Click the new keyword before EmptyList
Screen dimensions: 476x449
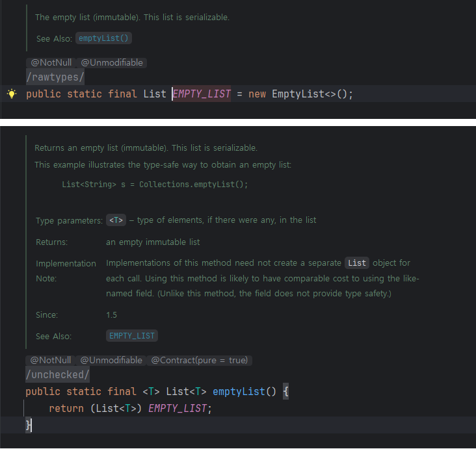(x=257, y=94)
